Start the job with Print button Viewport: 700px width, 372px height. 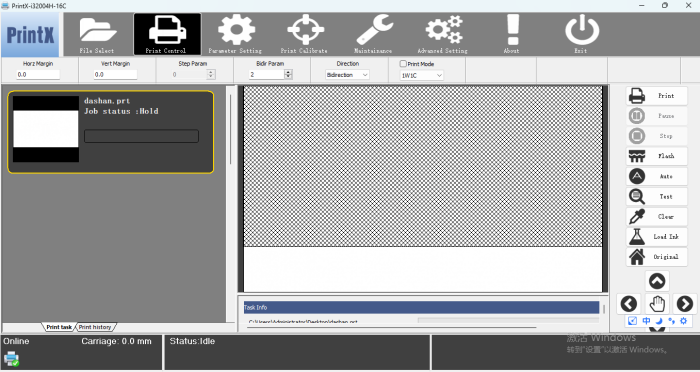pos(656,96)
